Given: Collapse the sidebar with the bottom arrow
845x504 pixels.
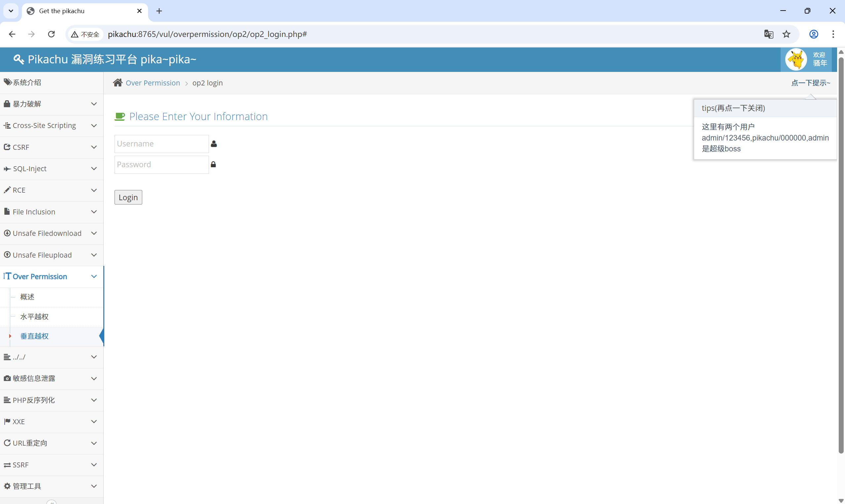Looking at the screenshot, I should pos(51,502).
